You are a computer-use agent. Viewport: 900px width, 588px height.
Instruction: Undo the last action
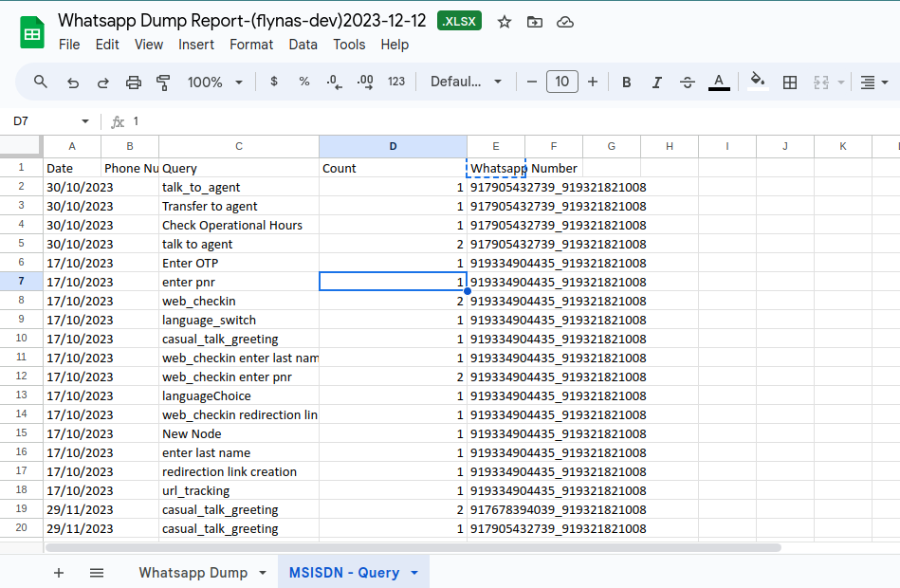(x=73, y=83)
